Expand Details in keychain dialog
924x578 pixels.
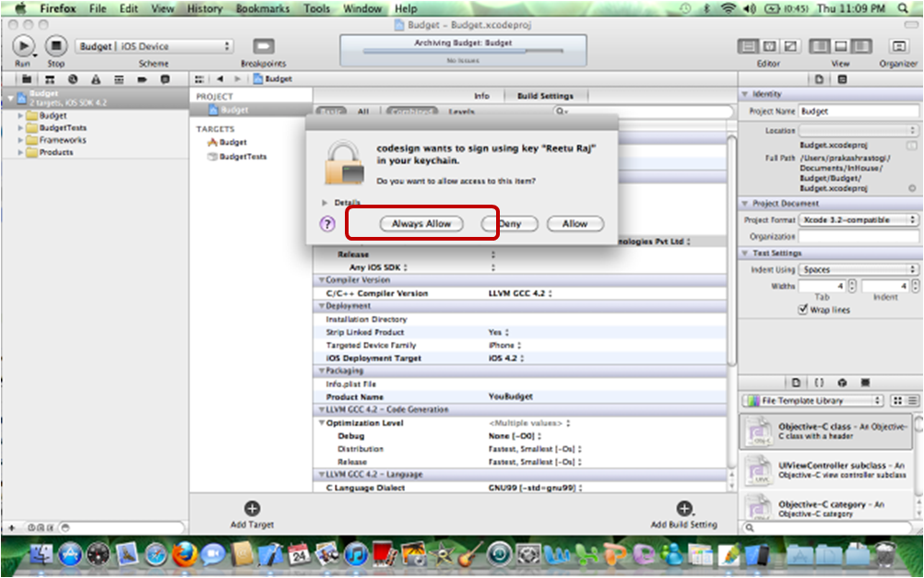coord(325,203)
